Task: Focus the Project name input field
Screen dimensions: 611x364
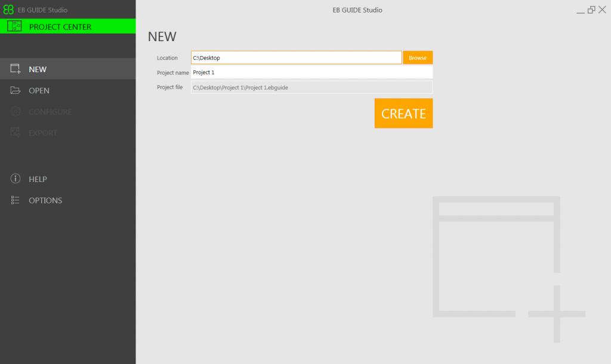Action: tap(311, 72)
